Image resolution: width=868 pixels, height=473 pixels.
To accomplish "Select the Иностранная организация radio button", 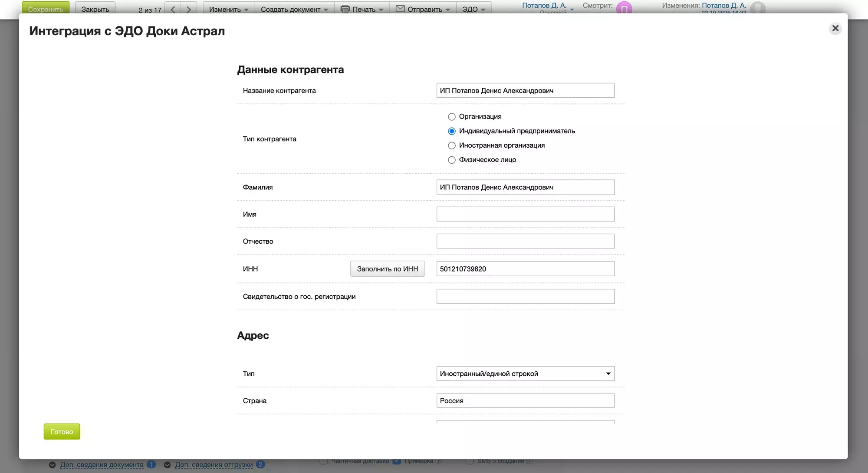I will click(452, 146).
